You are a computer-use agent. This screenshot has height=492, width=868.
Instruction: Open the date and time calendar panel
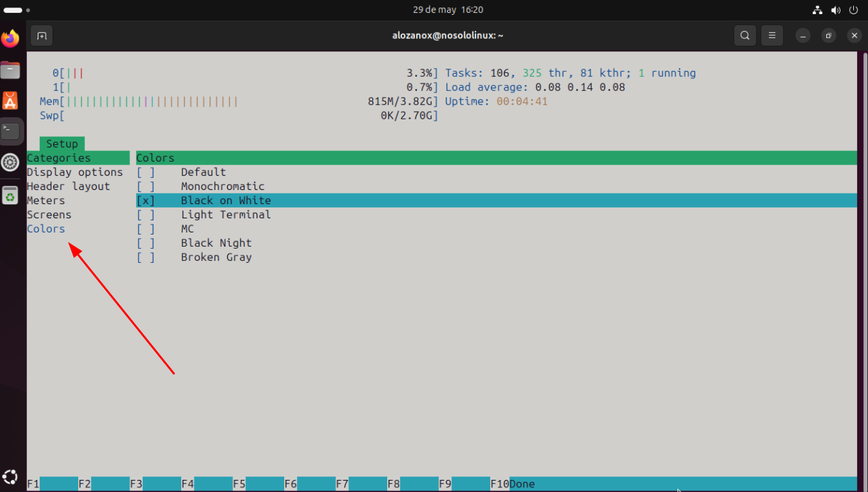[x=448, y=10]
